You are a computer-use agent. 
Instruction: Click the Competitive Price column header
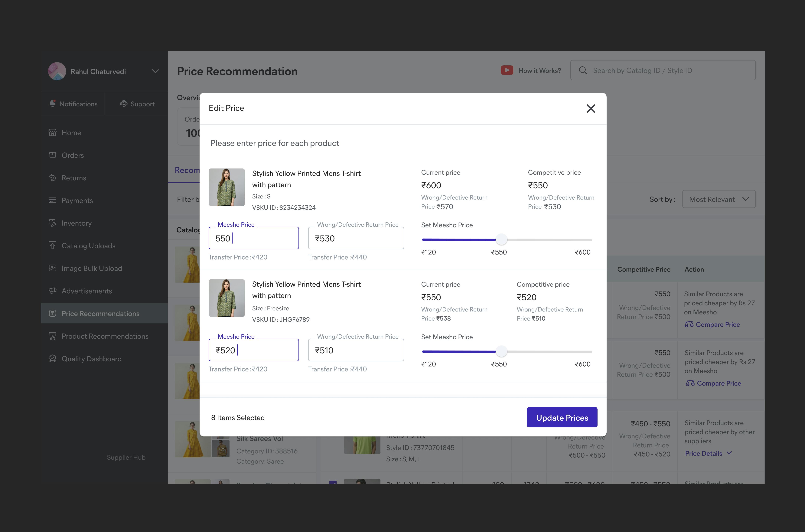click(x=644, y=269)
